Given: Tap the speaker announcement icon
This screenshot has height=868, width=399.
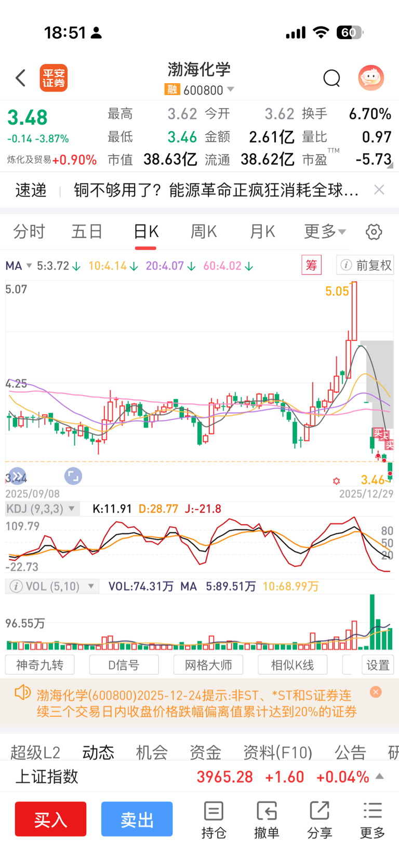Looking at the screenshot, I should (22, 692).
